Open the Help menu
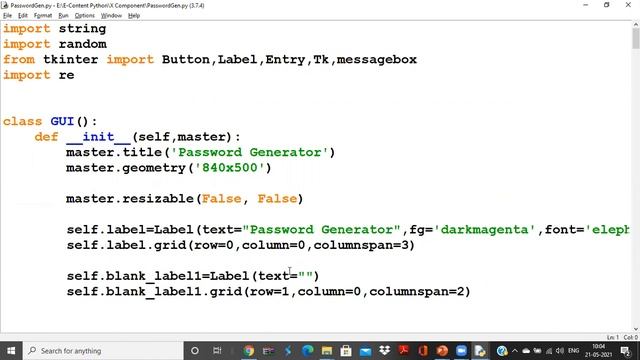This screenshot has width=640, height=360. pos(134,16)
